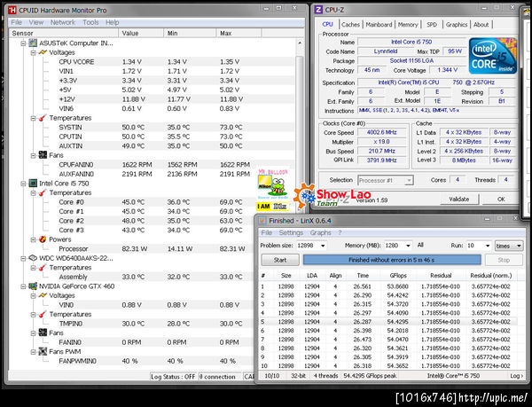
Task: Click the LinX title bar icon
Action: (262, 221)
